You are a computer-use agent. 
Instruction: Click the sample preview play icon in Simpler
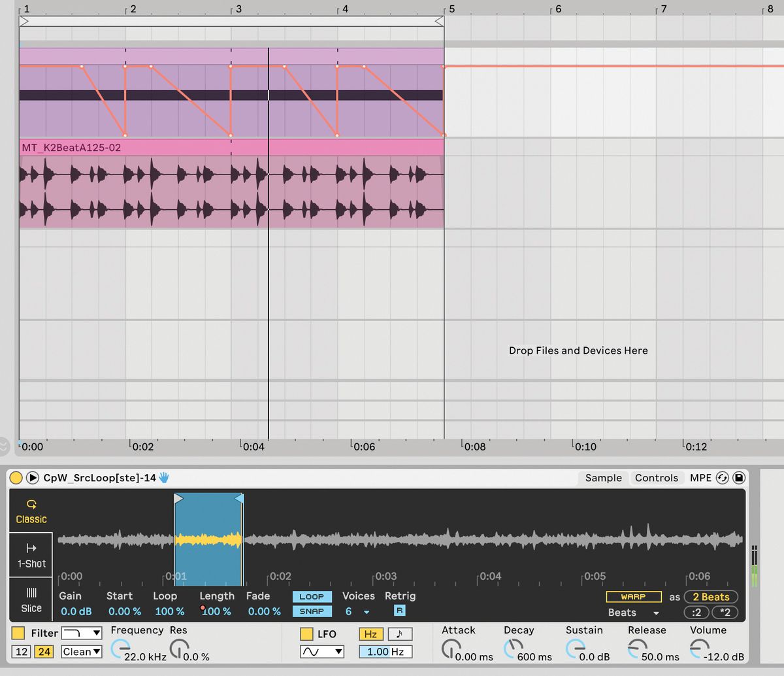pyautogui.click(x=32, y=478)
